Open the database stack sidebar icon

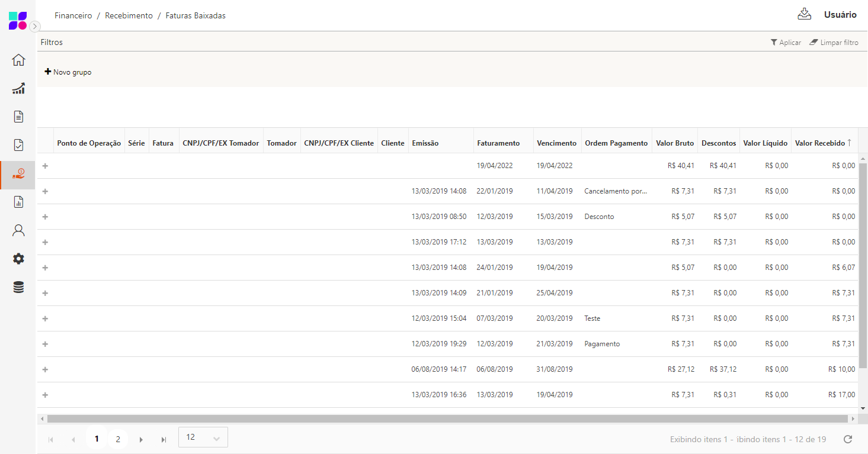click(x=18, y=288)
